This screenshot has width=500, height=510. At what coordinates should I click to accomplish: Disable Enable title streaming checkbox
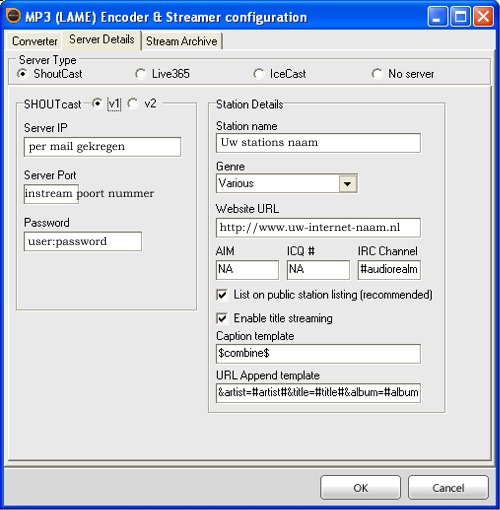[x=222, y=318]
